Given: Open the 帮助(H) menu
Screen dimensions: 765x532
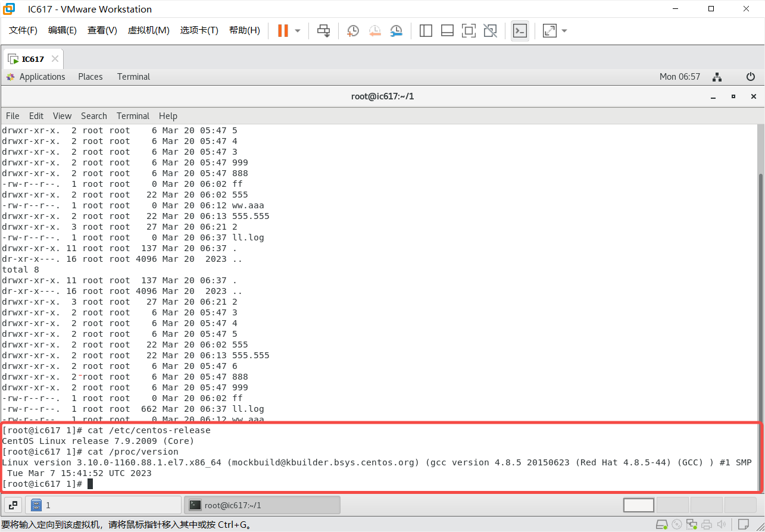Looking at the screenshot, I should 245,30.
